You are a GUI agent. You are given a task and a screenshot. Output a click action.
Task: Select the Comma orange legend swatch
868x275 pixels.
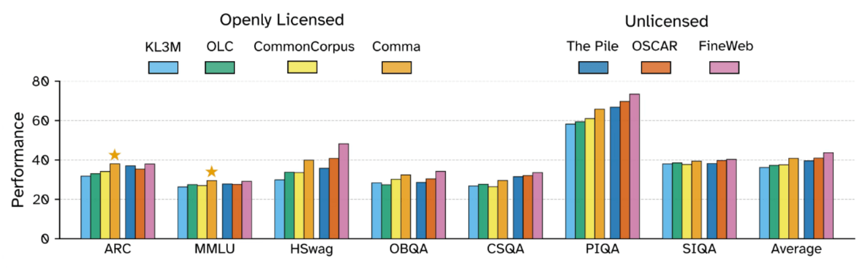(397, 68)
